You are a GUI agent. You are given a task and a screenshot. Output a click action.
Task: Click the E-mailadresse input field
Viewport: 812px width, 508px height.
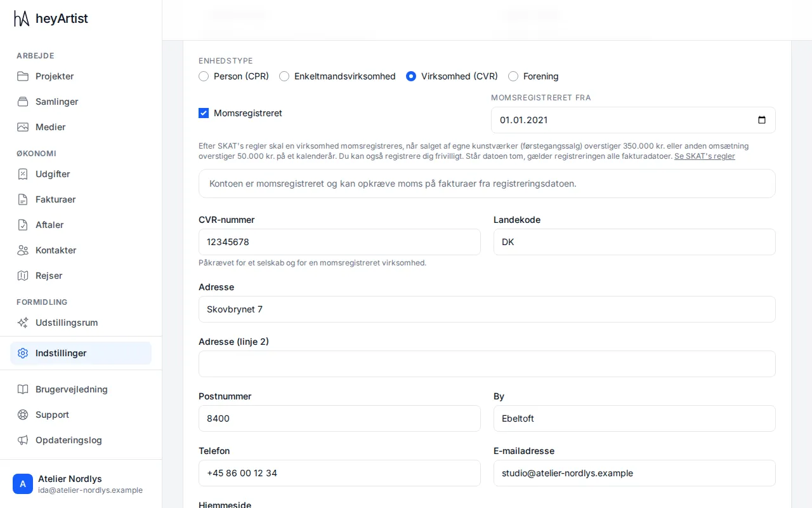[634, 473]
